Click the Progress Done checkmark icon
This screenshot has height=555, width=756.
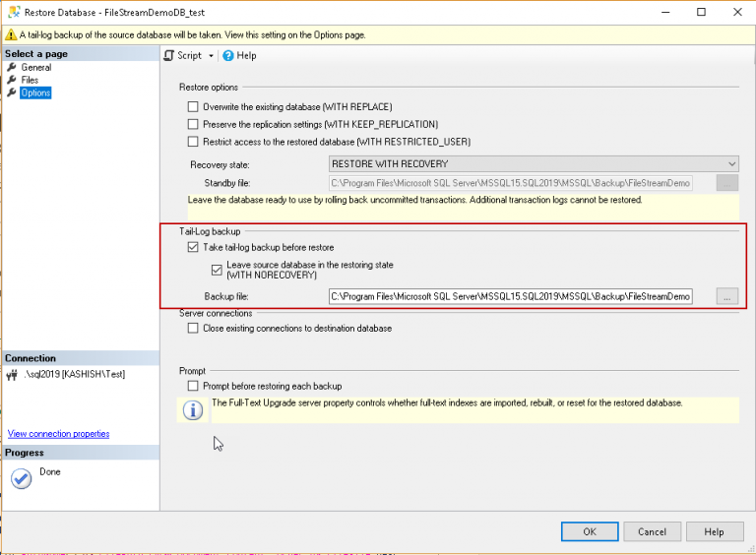[x=22, y=478]
